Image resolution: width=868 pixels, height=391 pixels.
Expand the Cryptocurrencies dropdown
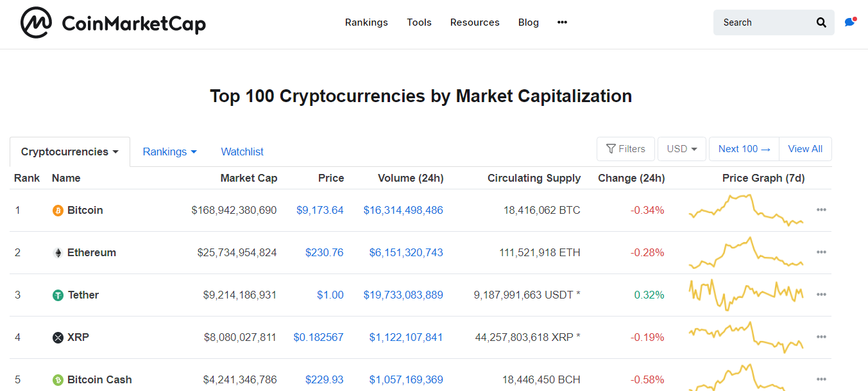pyautogui.click(x=69, y=152)
